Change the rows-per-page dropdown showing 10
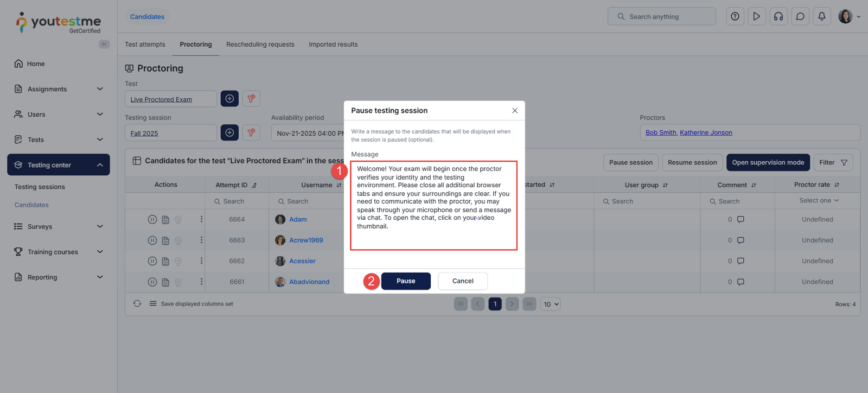 click(x=550, y=304)
